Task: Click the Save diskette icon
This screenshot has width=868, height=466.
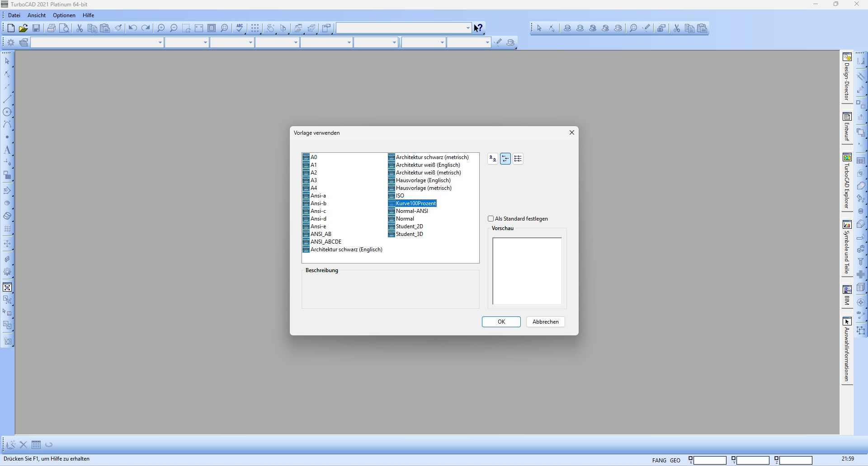Action: coord(36,28)
